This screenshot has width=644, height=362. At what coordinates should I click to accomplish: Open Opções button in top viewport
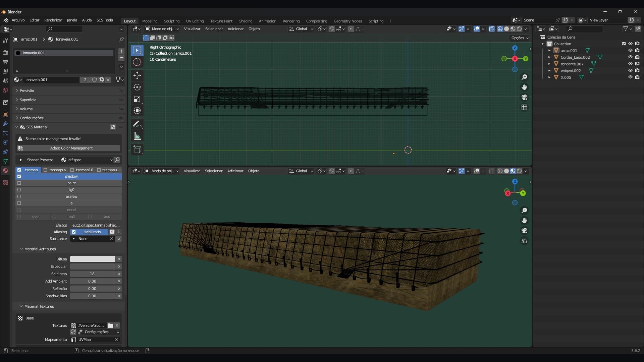click(x=520, y=38)
